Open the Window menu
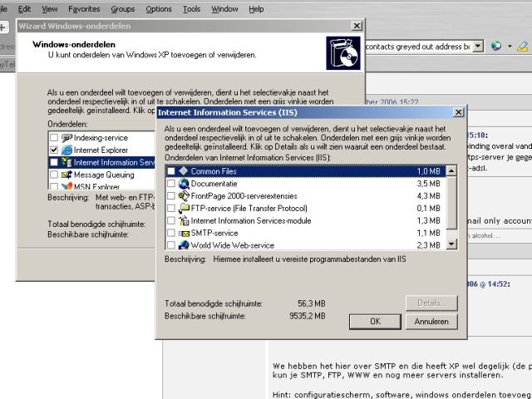The width and height of the screenshot is (532, 399). click(224, 9)
